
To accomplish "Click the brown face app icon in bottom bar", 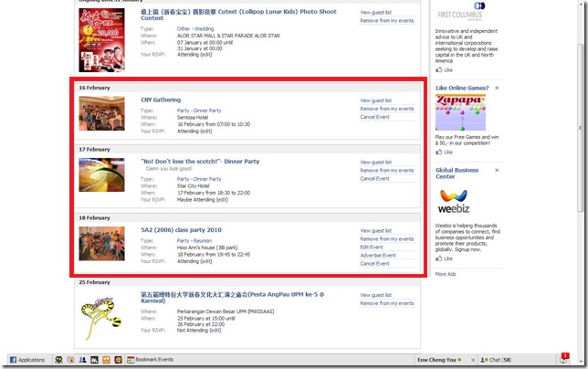I will click(118, 360).
